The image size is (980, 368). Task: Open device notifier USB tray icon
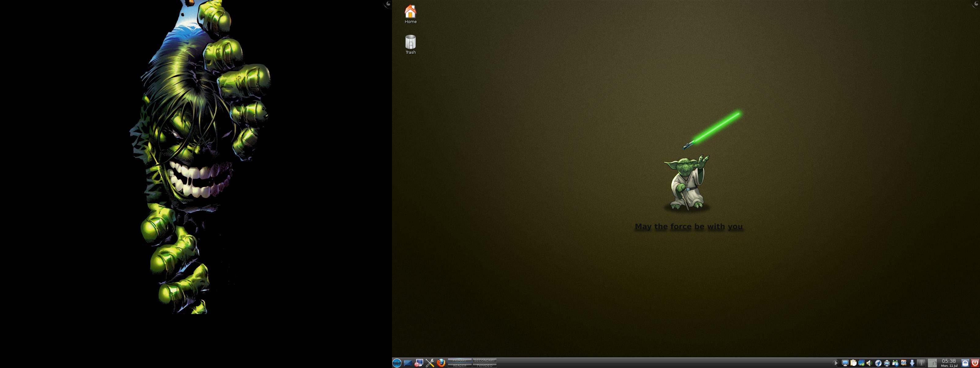pos(887,363)
